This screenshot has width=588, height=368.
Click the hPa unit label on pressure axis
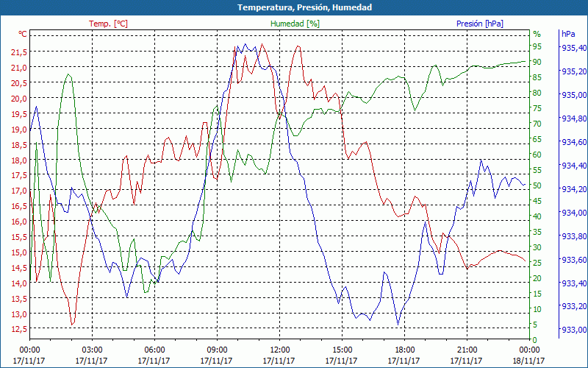point(568,34)
